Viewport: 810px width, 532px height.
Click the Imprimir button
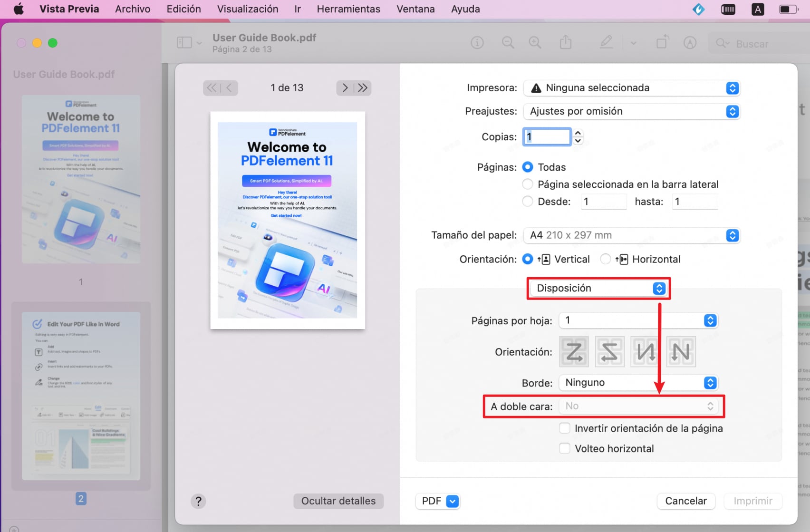pyautogui.click(x=753, y=501)
